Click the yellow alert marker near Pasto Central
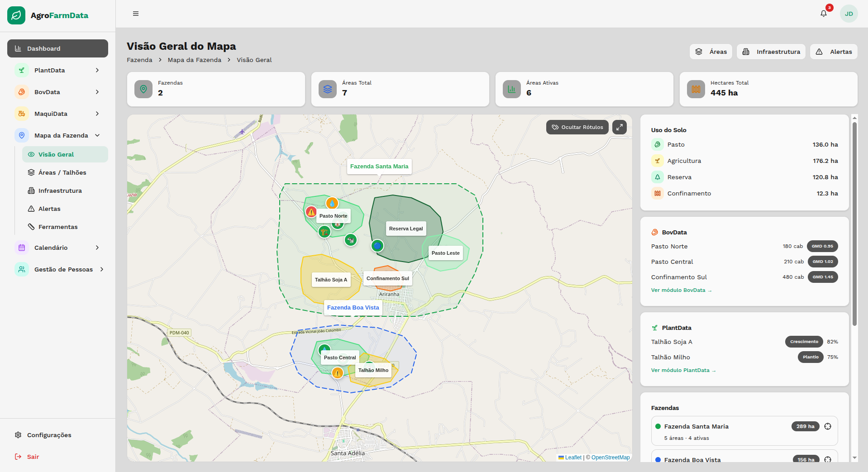This screenshot has height=472, width=868. pyautogui.click(x=337, y=373)
